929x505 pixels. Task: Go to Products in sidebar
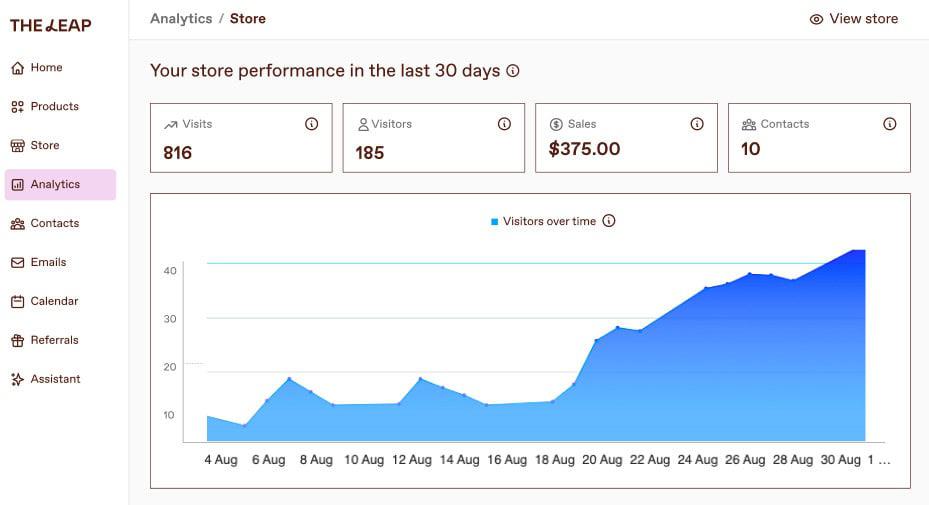tap(54, 107)
